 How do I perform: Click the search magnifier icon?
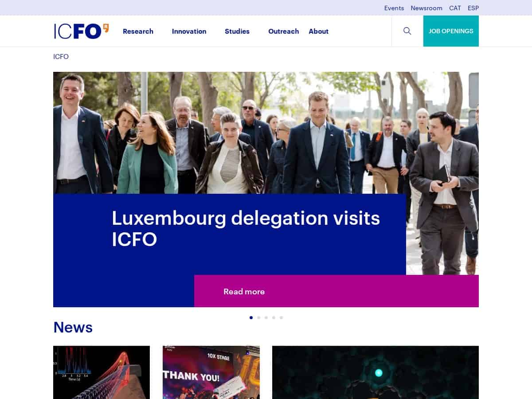407,31
